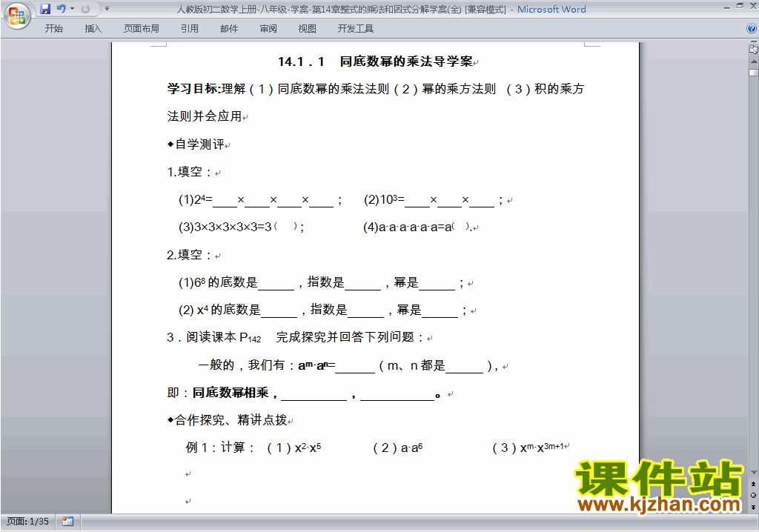This screenshot has width=759, height=532.
Task: Click the first blank after '(1)2⁴='
Action: pos(225,202)
